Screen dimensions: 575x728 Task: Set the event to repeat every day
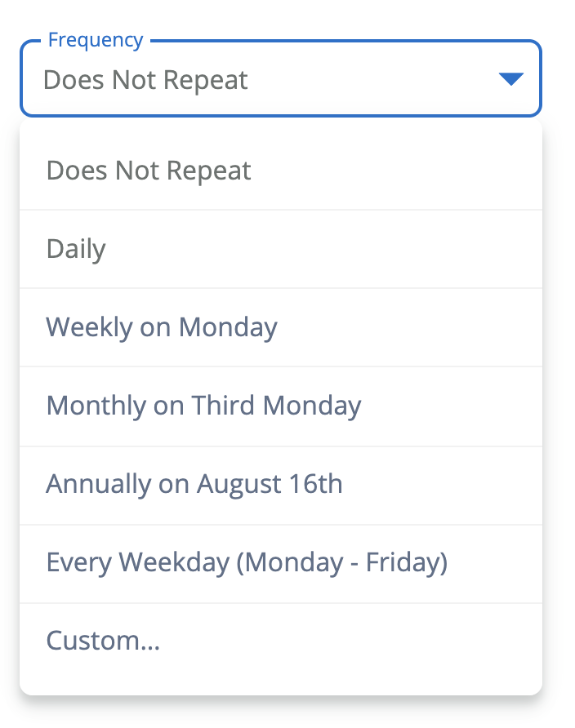76,249
